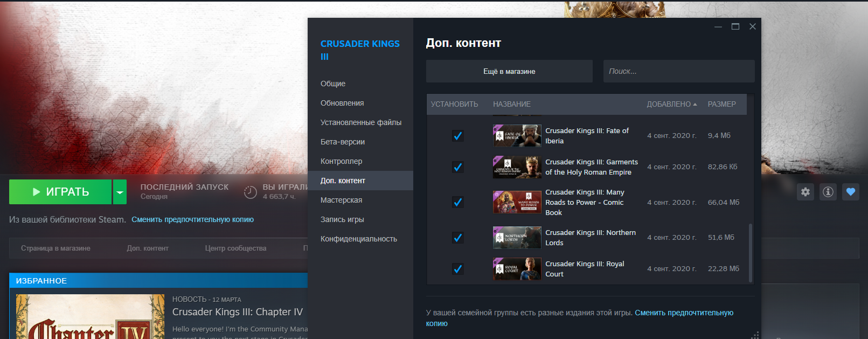This screenshot has width=868, height=339.
Task: Show game info icon
Action: point(828,192)
